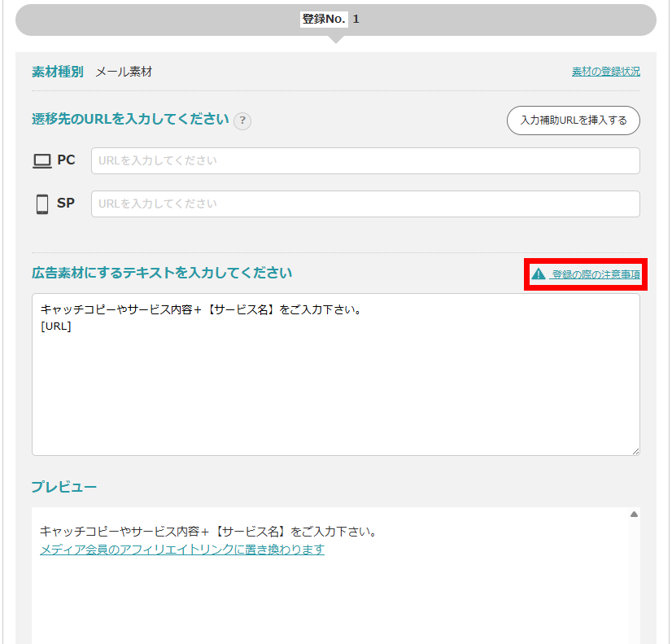Click the text area resize handle
The width and height of the screenshot is (672, 644).
click(x=635, y=450)
